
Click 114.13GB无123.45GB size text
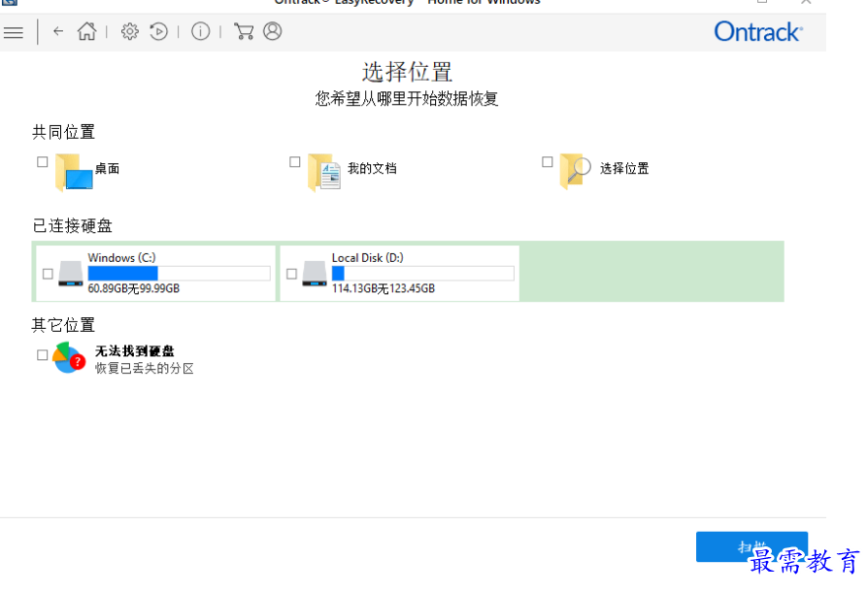(384, 288)
